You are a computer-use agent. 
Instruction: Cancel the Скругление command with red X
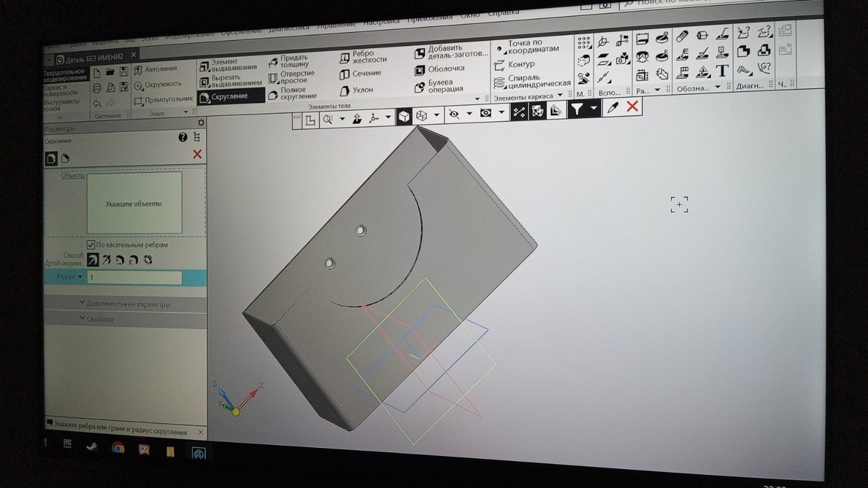[x=197, y=155]
